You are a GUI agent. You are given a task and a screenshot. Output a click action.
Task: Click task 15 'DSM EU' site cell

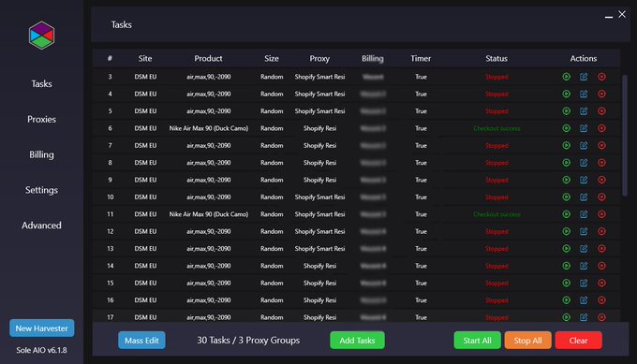click(x=145, y=283)
